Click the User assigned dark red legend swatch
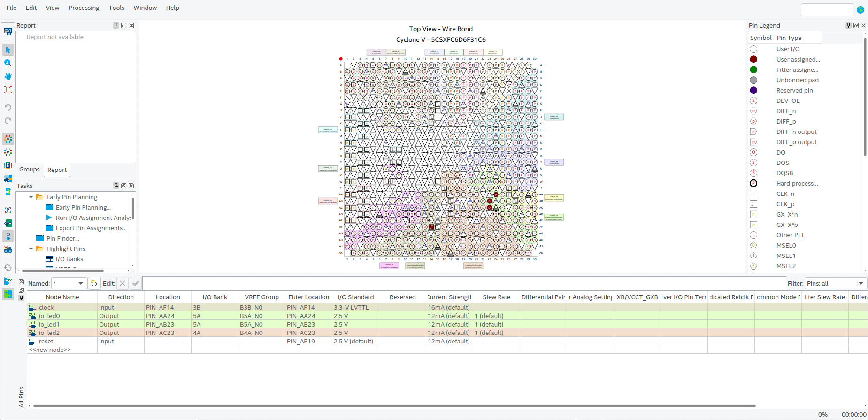 pos(753,59)
